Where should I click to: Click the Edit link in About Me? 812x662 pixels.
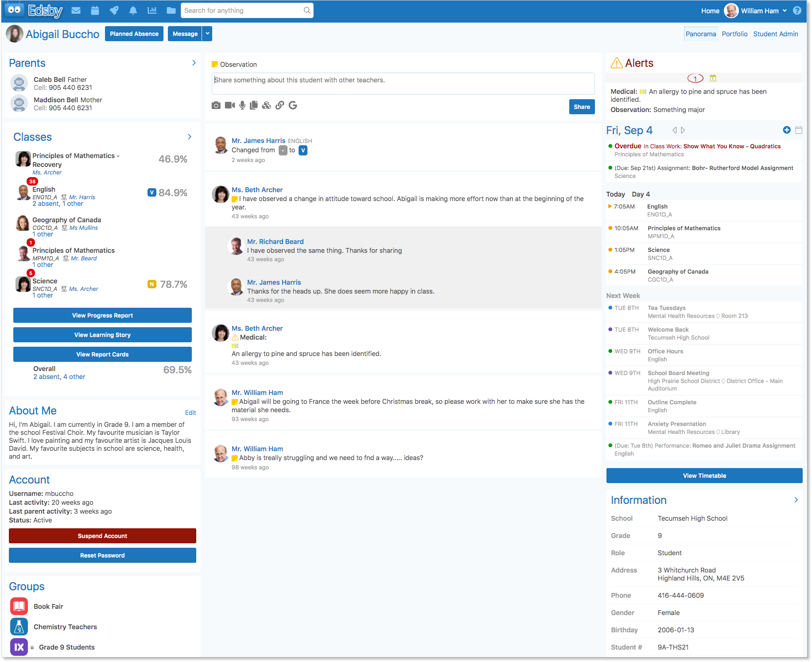pyautogui.click(x=190, y=413)
